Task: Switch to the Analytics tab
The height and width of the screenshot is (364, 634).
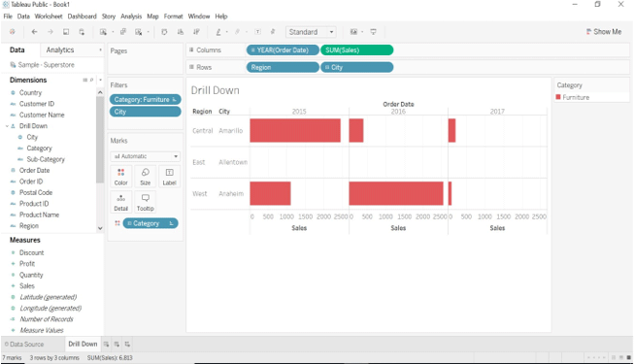Action: pos(60,50)
